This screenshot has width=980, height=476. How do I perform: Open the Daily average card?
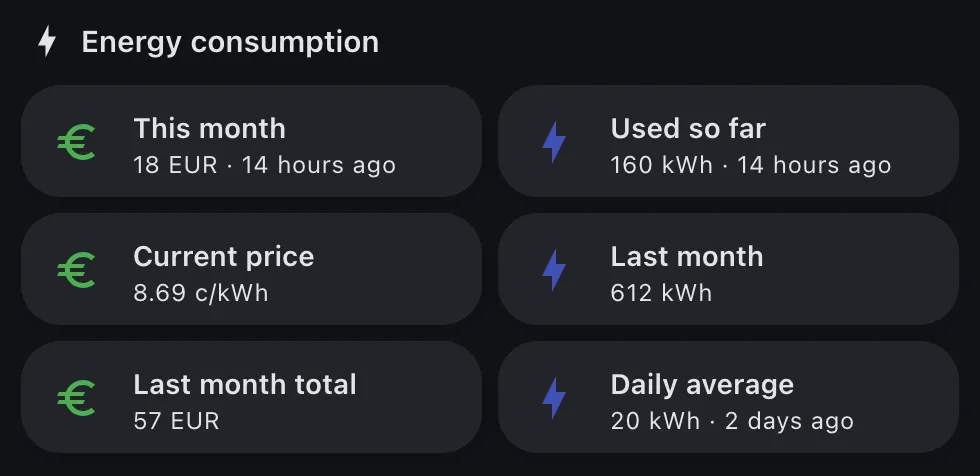pyautogui.click(x=729, y=397)
